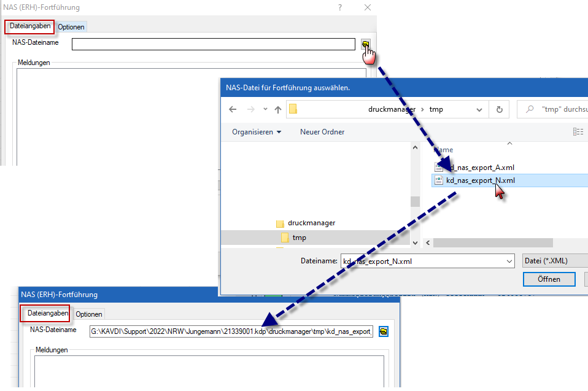Go back using the file dialog's back arrow
588x391 pixels.
233,110
